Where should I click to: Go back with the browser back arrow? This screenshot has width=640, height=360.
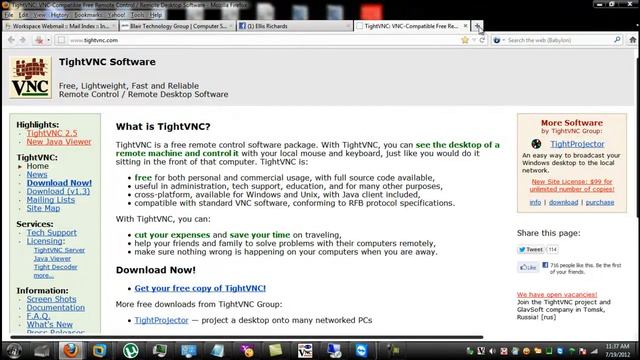11,40
